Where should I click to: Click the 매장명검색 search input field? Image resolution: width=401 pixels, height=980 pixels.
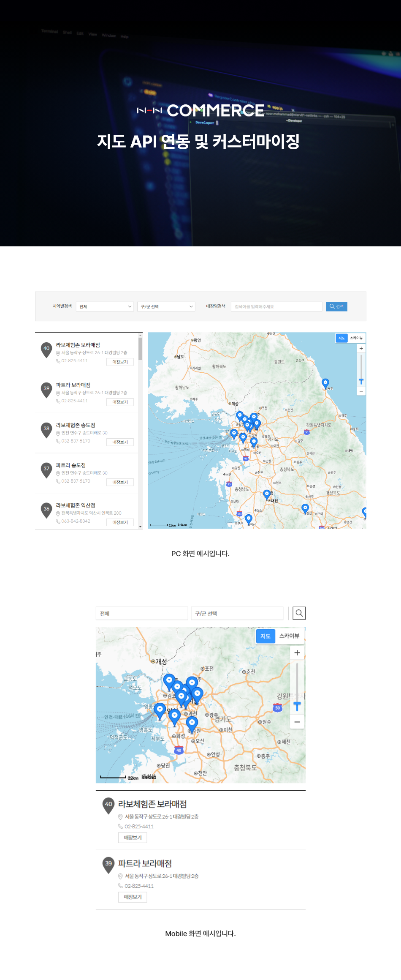pos(276,306)
